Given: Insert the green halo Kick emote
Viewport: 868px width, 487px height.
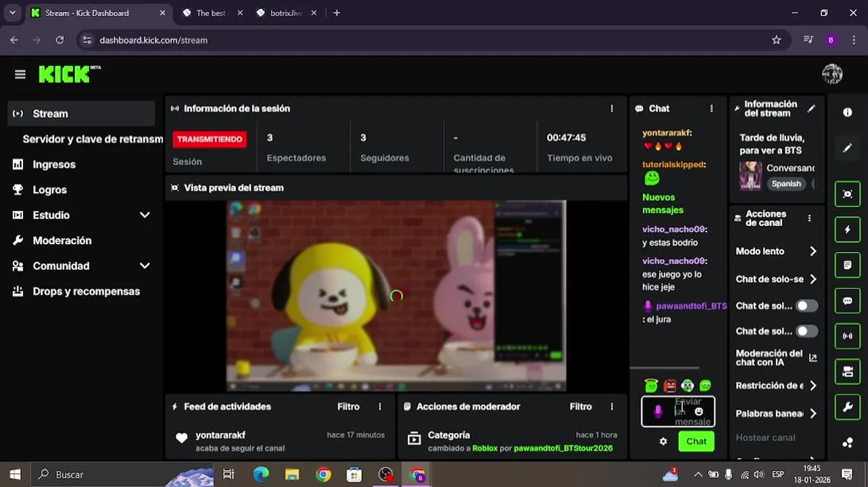Looking at the screenshot, I should 651,386.
